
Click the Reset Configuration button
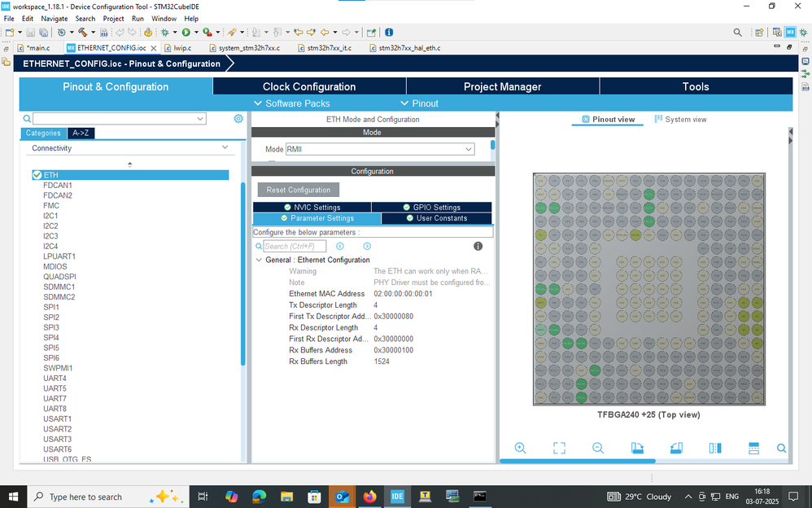tap(299, 190)
